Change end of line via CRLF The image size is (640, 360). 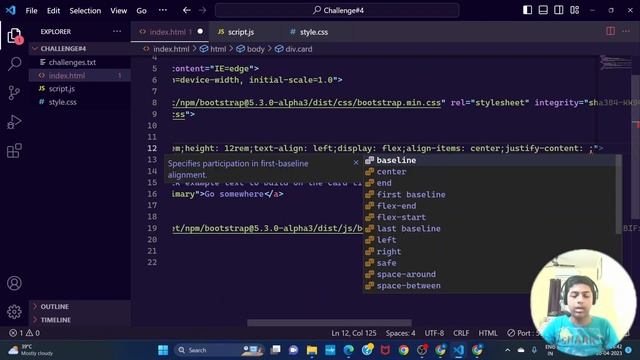pyautogui.click(x=461, y=333)
